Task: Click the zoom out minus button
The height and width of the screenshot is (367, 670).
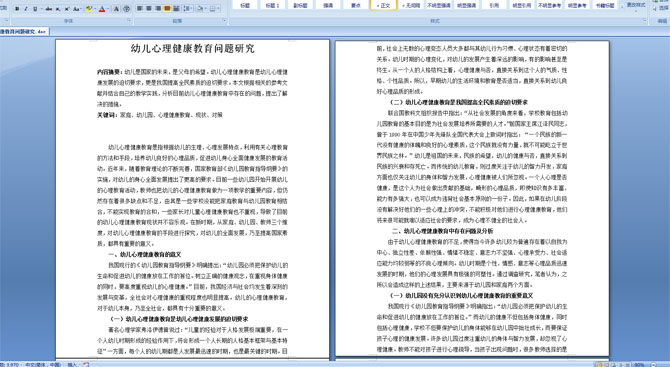Action: click(654, 364)
